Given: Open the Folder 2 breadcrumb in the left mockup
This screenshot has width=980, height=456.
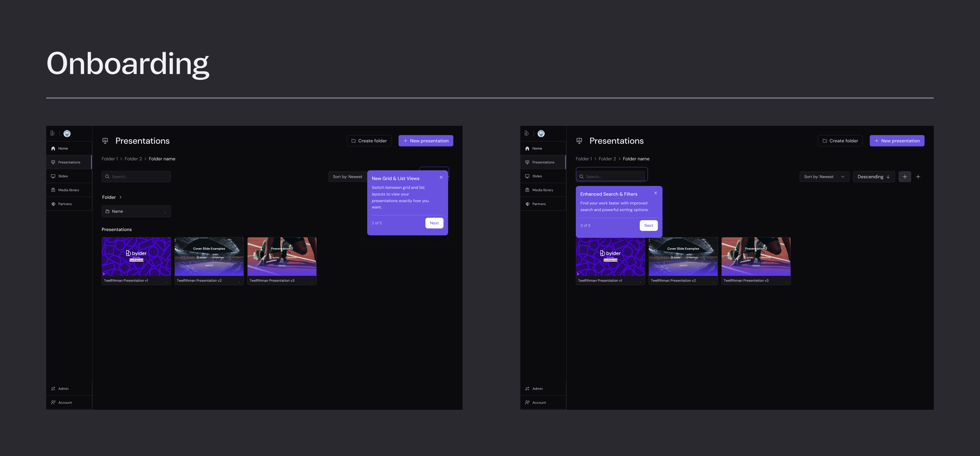Looking at the screenshot, I should point(133,159).
